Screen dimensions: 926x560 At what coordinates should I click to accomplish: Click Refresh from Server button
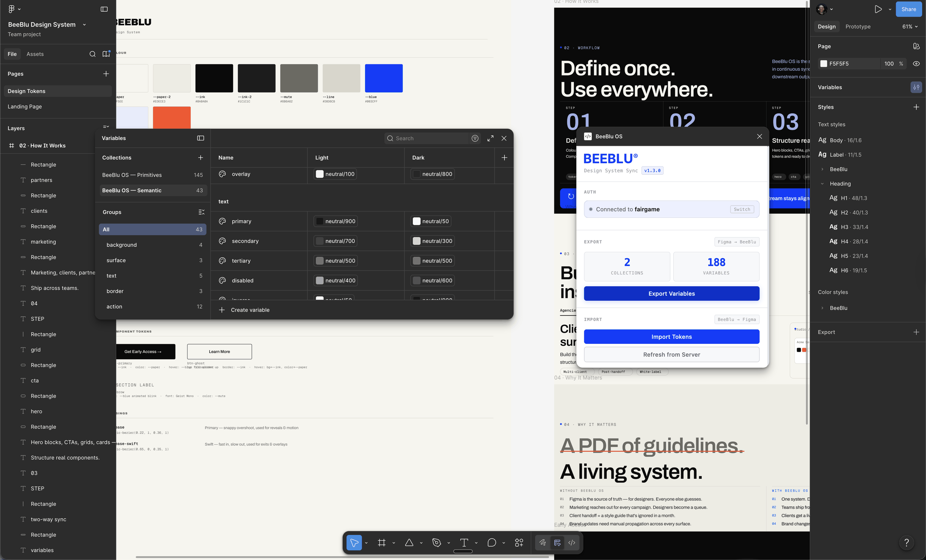tap(672, 355)
